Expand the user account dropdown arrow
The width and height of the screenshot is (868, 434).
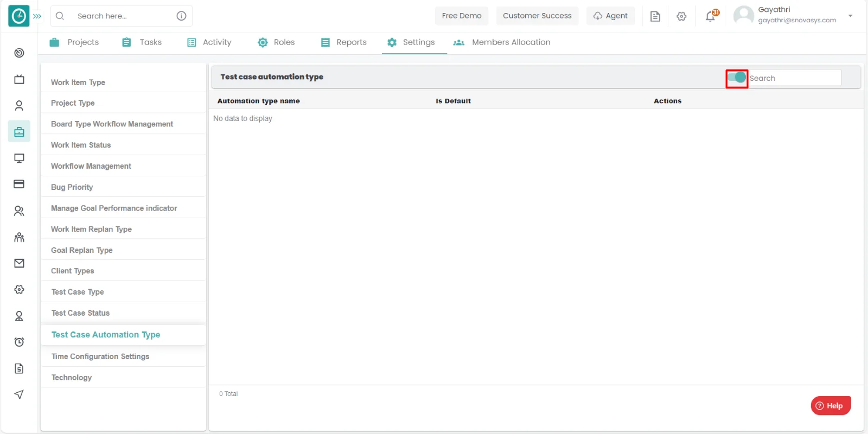click(x=850, y=16)
